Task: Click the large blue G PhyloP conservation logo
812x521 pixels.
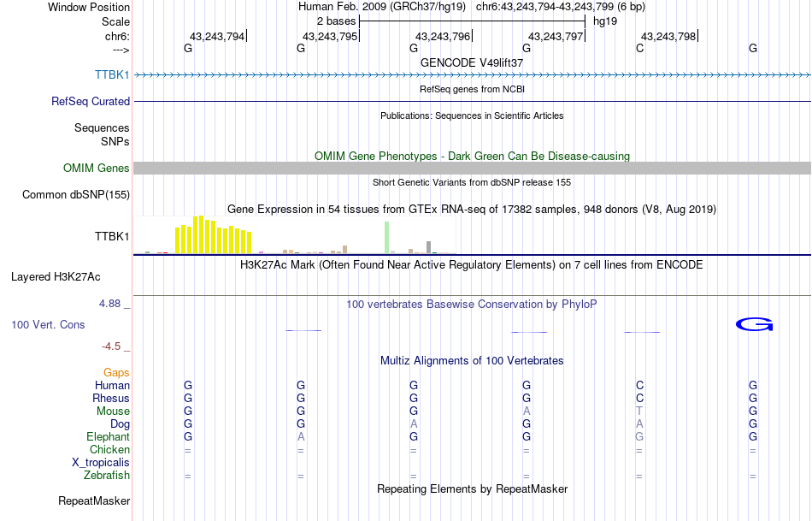Action: point(754,324)
